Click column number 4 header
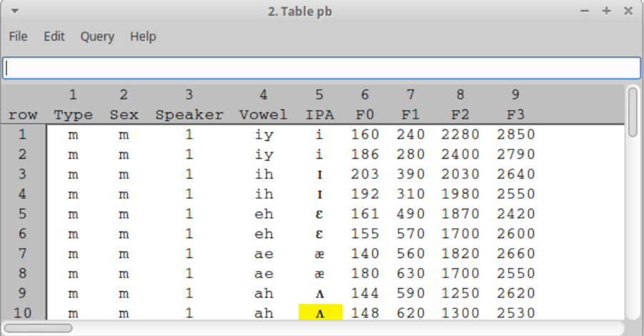Viewport: 644px width, 336px height. 263,95
